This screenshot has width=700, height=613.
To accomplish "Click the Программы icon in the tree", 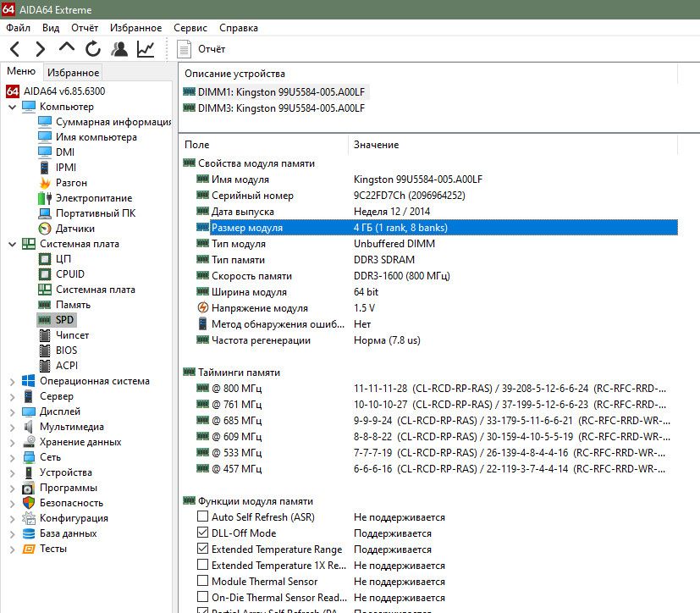I will tap(29, 488).
